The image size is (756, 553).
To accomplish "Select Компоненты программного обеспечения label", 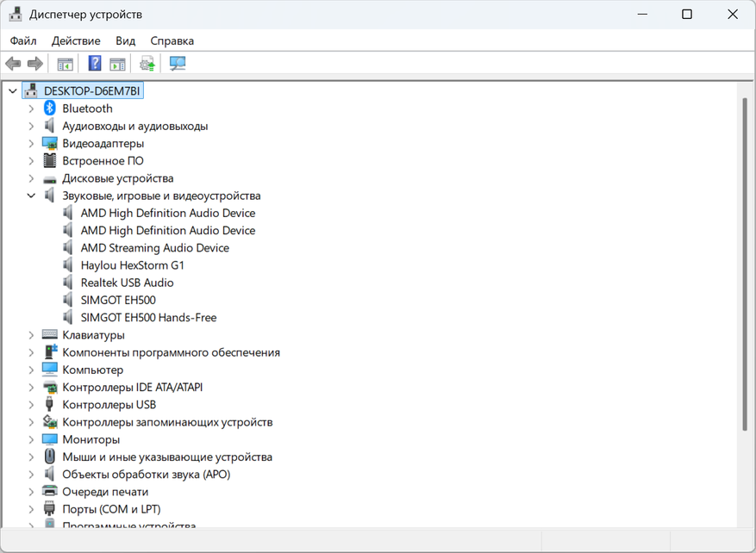I will [x=171, y=352].
